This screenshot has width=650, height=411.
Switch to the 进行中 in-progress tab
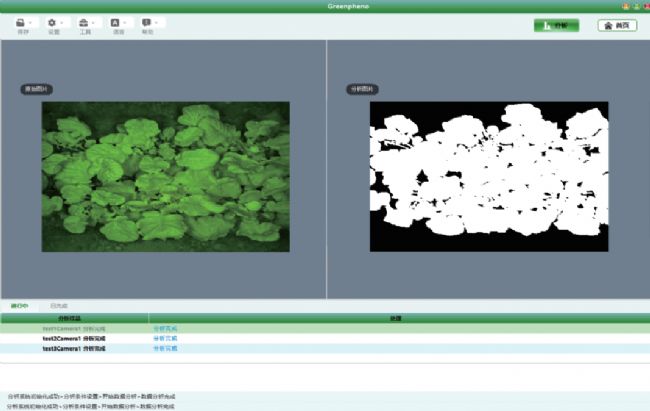coord(19,305)
